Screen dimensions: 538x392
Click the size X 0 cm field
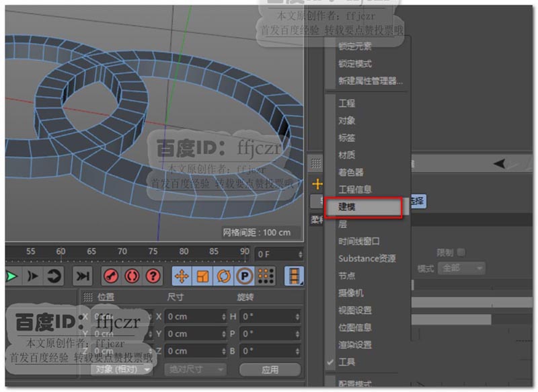click(196, 317)
